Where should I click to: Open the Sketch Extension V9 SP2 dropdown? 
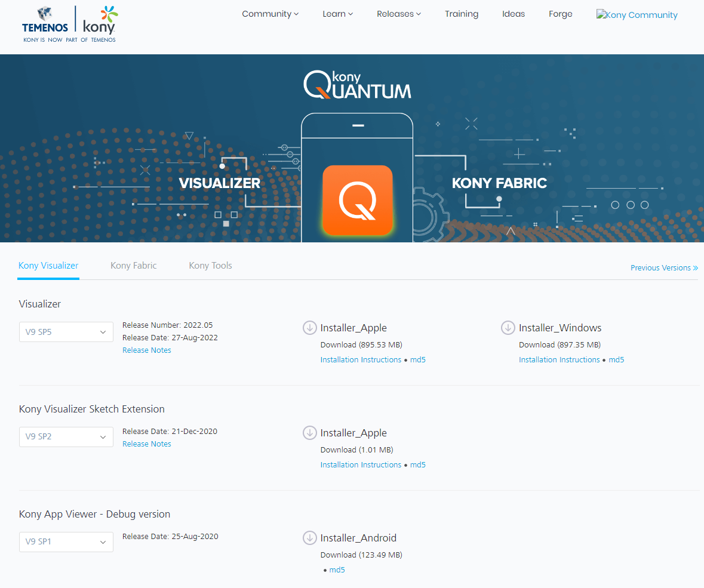[66, 437]
